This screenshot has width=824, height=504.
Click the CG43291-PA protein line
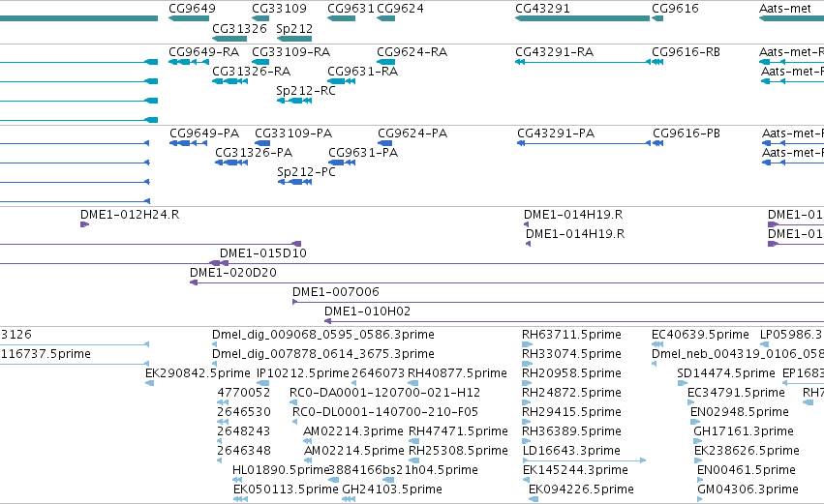(585, 143)
